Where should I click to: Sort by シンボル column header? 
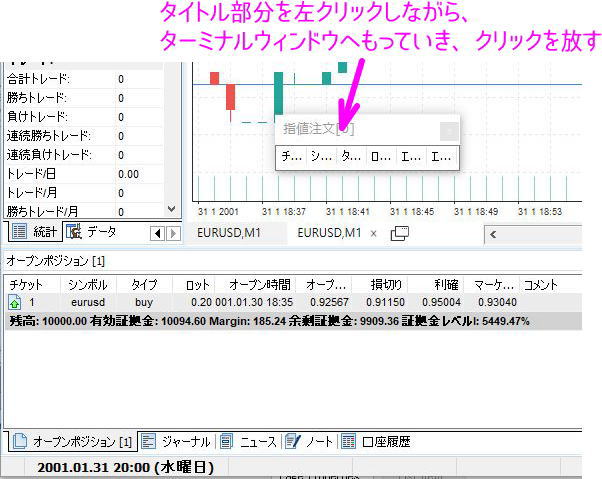pyautogui.click(x=88, y=285)
